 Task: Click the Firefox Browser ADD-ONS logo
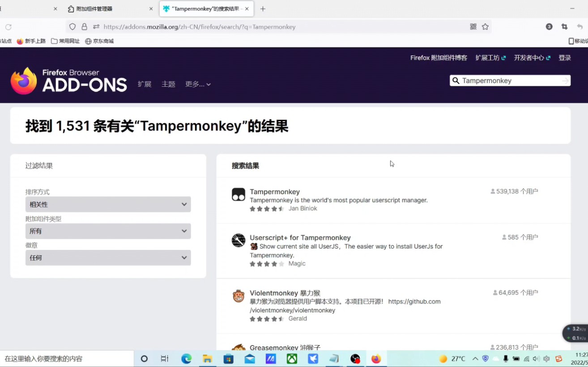[68, 81]
